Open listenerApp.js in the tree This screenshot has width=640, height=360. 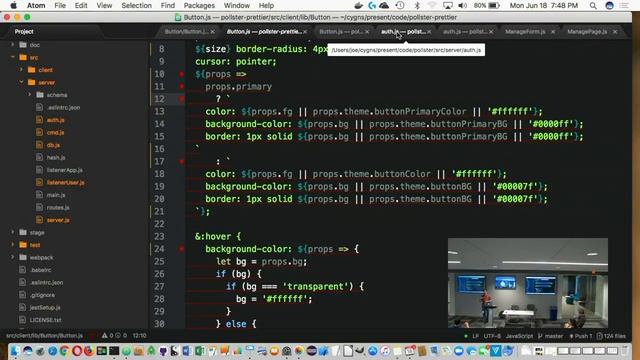64,170
